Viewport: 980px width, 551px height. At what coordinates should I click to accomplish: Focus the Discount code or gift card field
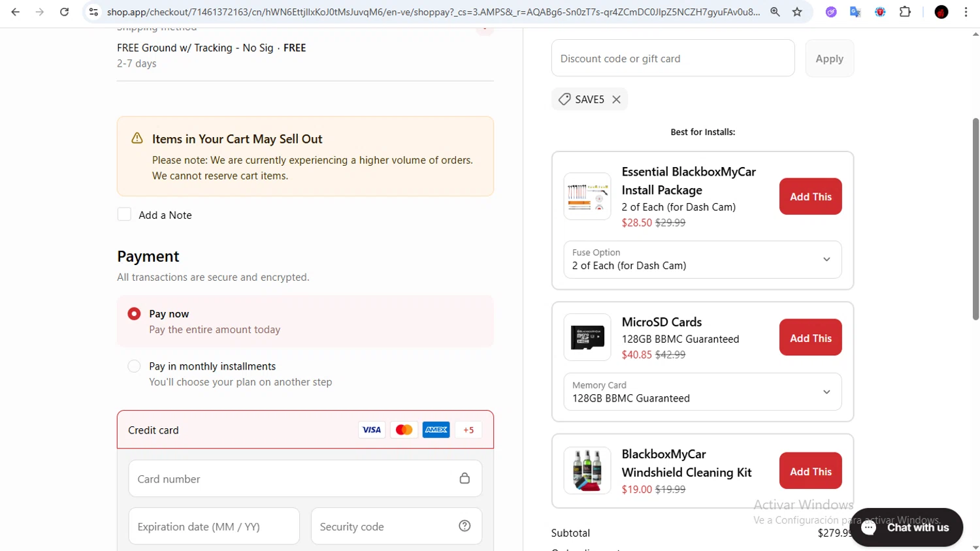(x=673, y=58)
